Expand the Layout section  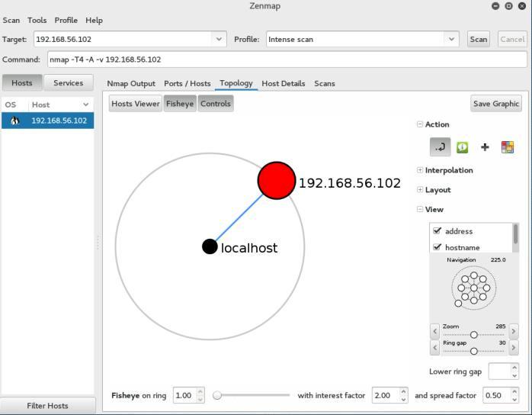pyautogui.click(x=420, y=189)
